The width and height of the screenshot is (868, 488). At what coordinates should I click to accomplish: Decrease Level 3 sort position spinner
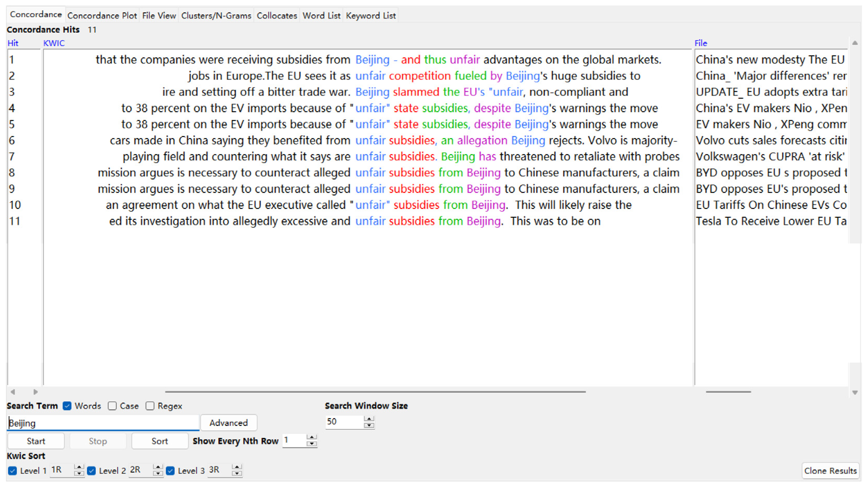click(x=237, y=473)
